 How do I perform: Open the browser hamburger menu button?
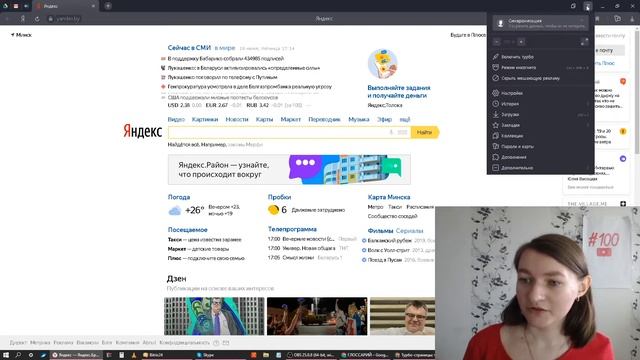click(587, 6)
